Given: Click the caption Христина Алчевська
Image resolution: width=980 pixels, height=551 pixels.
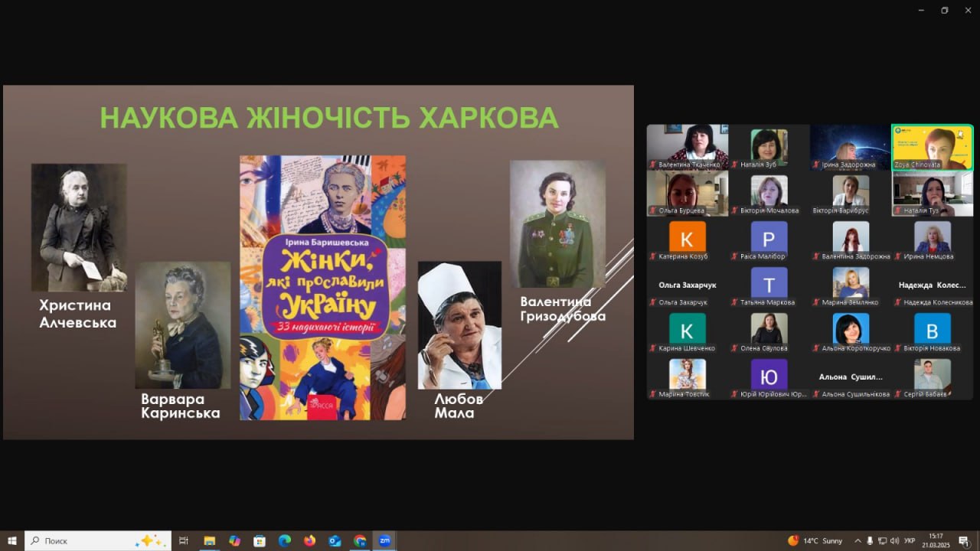Looking at the screenshot, I should pyautogui.click(x=78, y=314).
